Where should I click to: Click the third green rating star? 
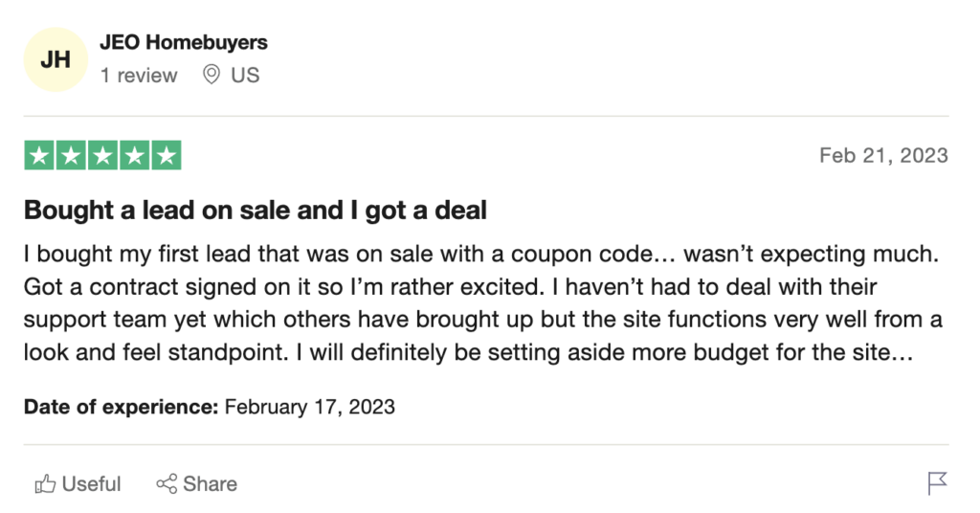pyautogui.click(x=102, y=155)
